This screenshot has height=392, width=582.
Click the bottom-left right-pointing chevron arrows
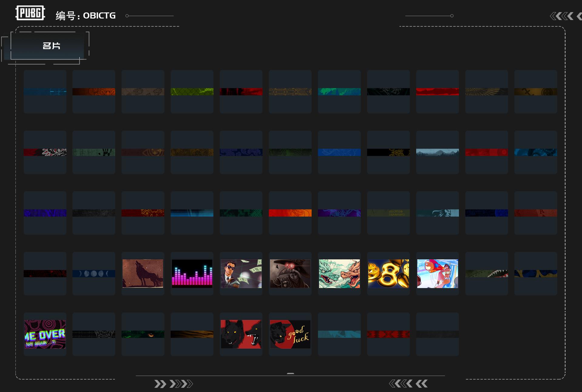tap(173, 384)
